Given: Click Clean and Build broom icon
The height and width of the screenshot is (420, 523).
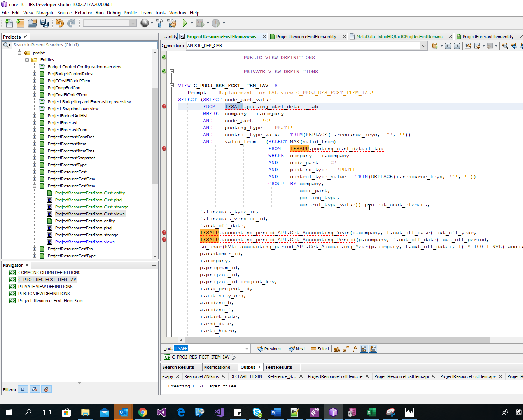Looking at the screenshot, I should [172, 23].
